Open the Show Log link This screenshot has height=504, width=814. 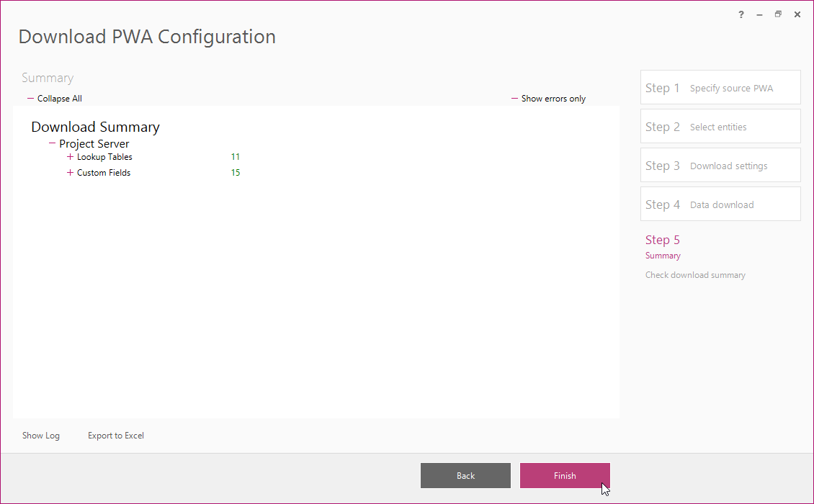pyautogui.click(x=41, y=436)
